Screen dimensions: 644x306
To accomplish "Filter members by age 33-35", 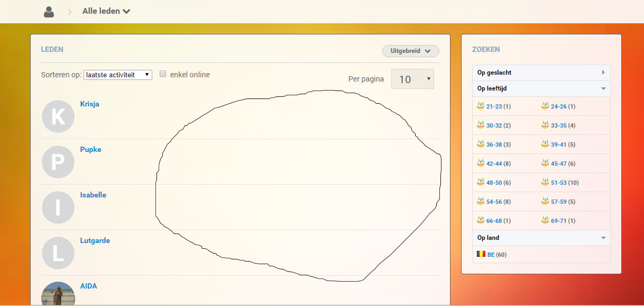I will (558, 125).
